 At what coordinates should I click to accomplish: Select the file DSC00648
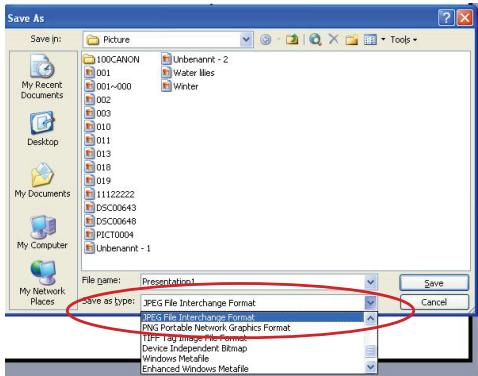coord(110,221)
